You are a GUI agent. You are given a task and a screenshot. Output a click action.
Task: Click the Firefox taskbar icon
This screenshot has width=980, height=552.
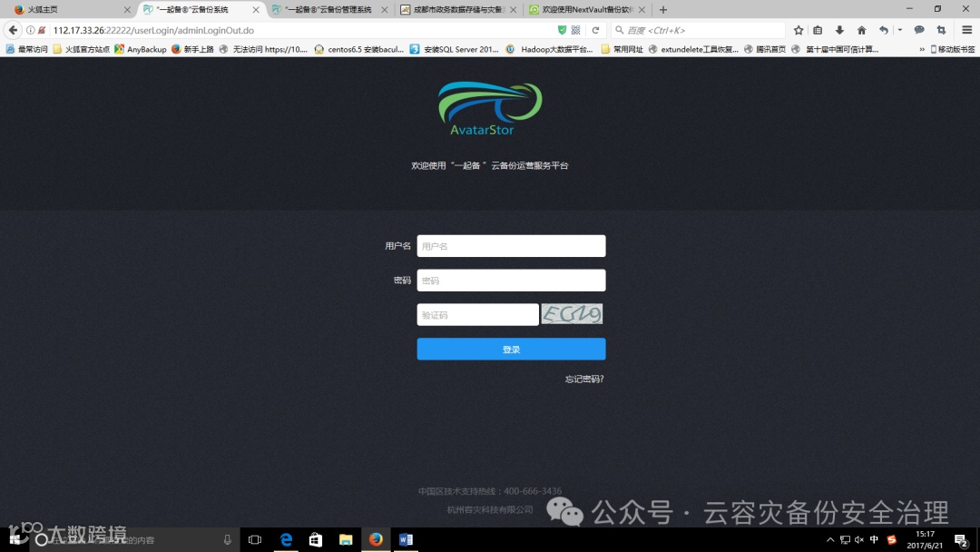[x=376, y=539]
